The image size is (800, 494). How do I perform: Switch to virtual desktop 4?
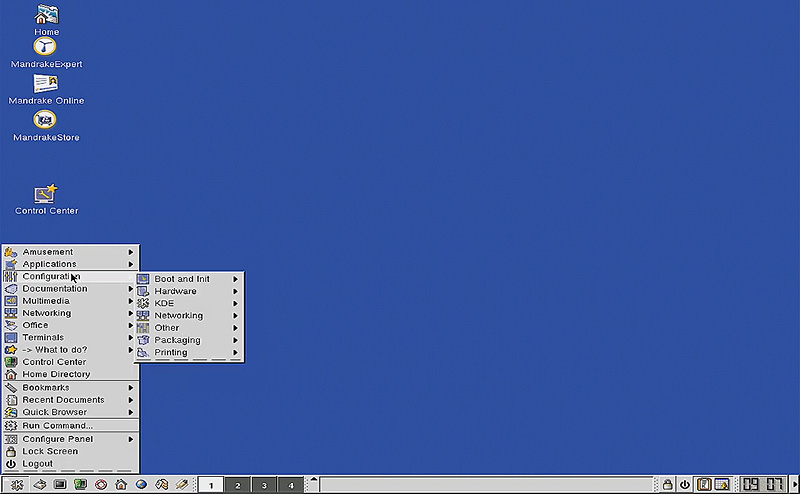[x=291, y=485]
